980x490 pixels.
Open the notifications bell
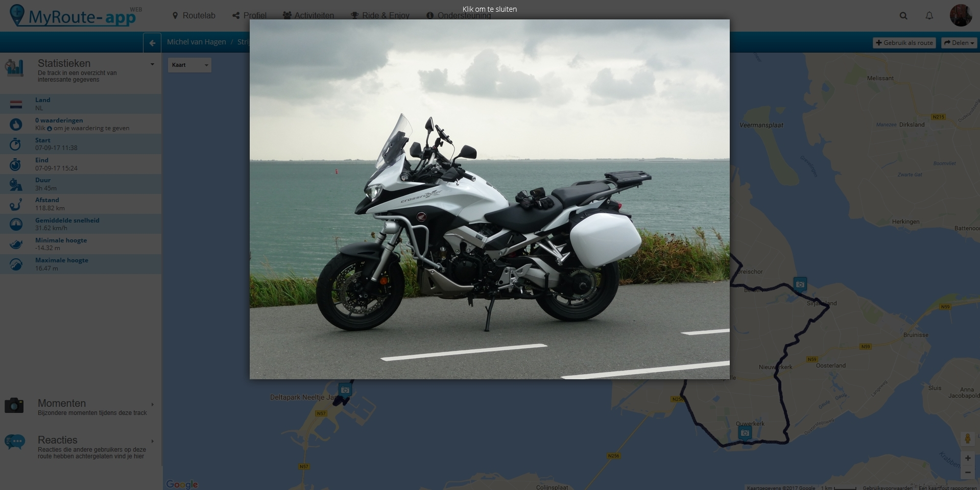[x=929, y=16]
